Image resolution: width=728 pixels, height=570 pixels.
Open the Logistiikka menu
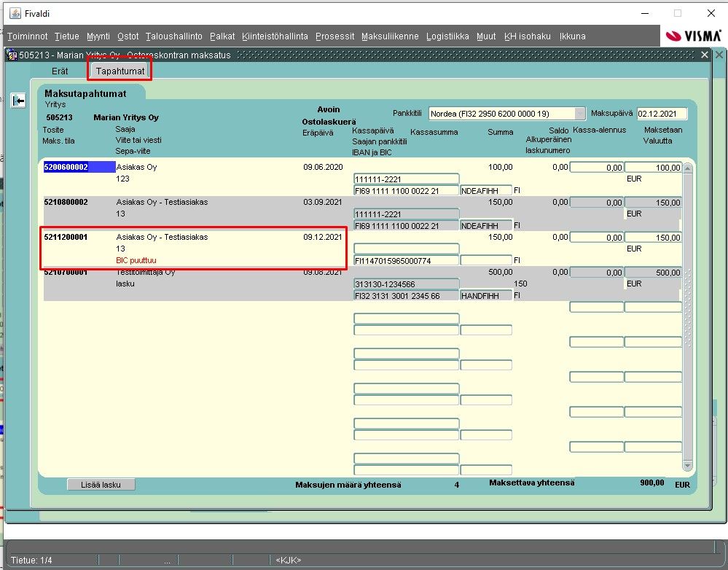(x=447, y=36)
